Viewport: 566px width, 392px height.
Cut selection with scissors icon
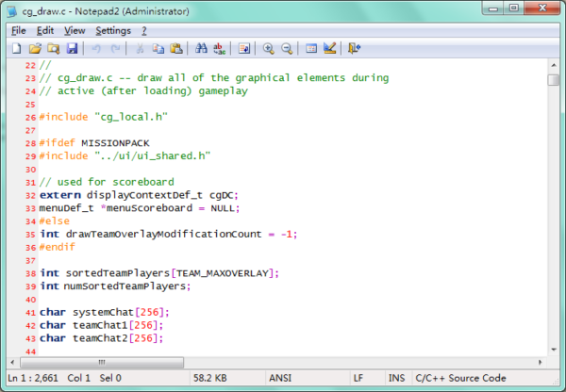(140, 48)
